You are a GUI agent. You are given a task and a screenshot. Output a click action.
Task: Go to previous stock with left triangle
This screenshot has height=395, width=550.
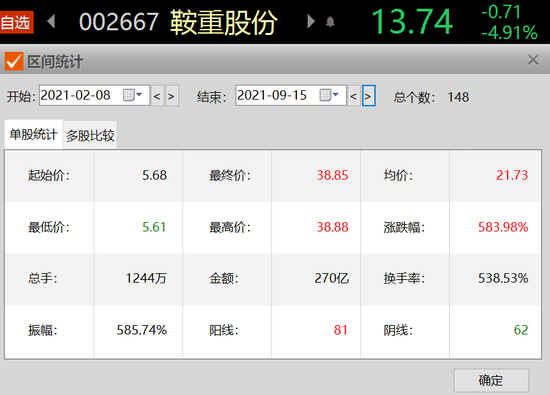click(x=51, y=21)
